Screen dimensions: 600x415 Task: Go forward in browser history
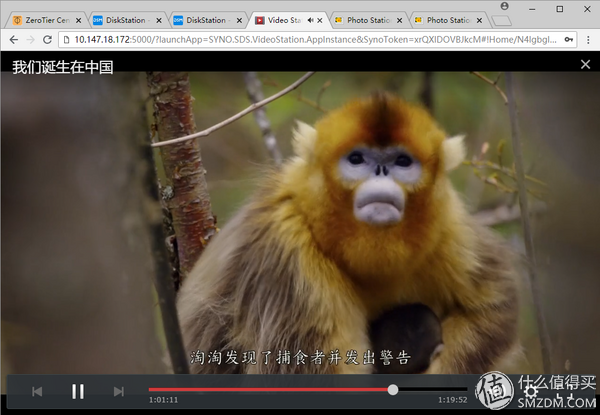point(30,39)
